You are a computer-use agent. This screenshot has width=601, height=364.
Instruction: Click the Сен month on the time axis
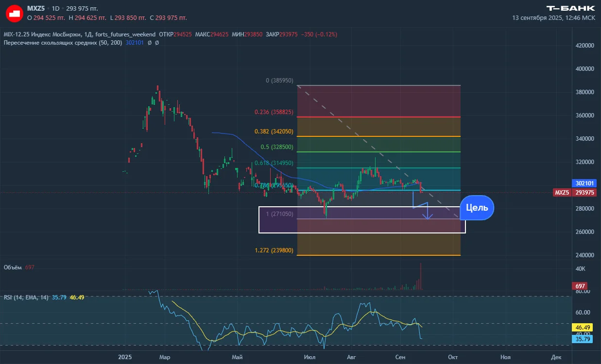pyautogui.click(x=400, y=357)
